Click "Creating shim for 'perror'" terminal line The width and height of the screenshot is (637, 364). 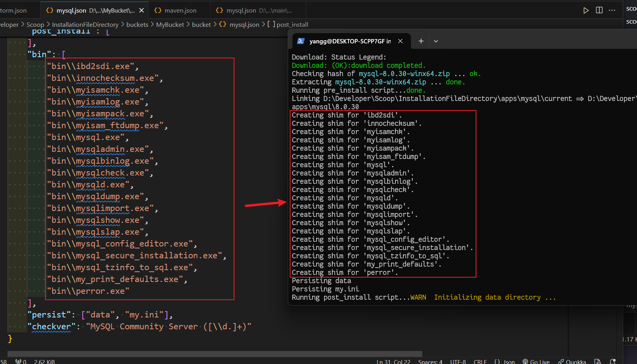[x=345, y=273]
